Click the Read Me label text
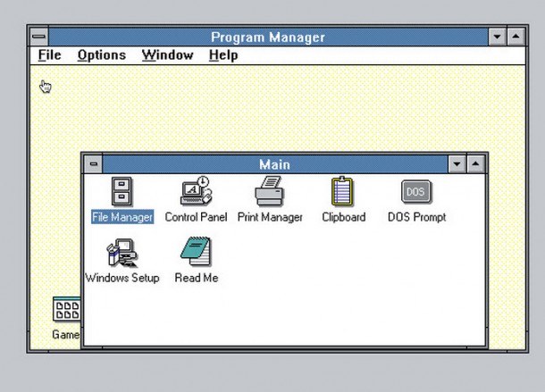This screenshot has width=545, height=392. point(197,278)
